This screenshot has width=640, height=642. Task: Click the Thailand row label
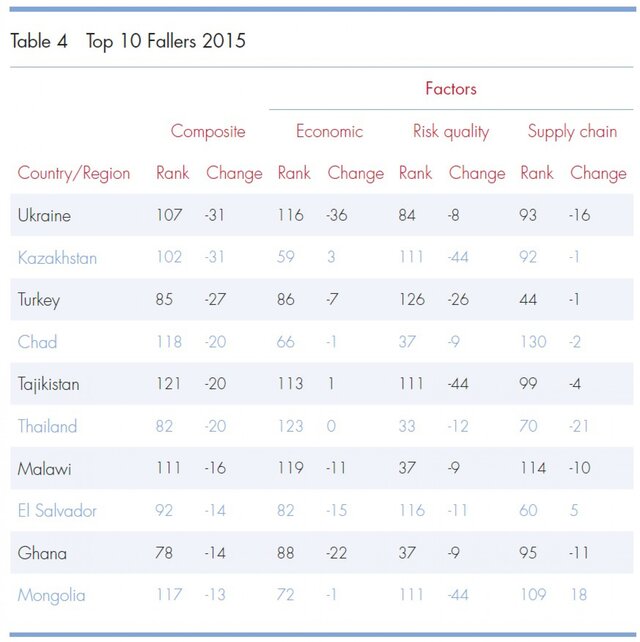pyautogui.click(x=47, y=426)
